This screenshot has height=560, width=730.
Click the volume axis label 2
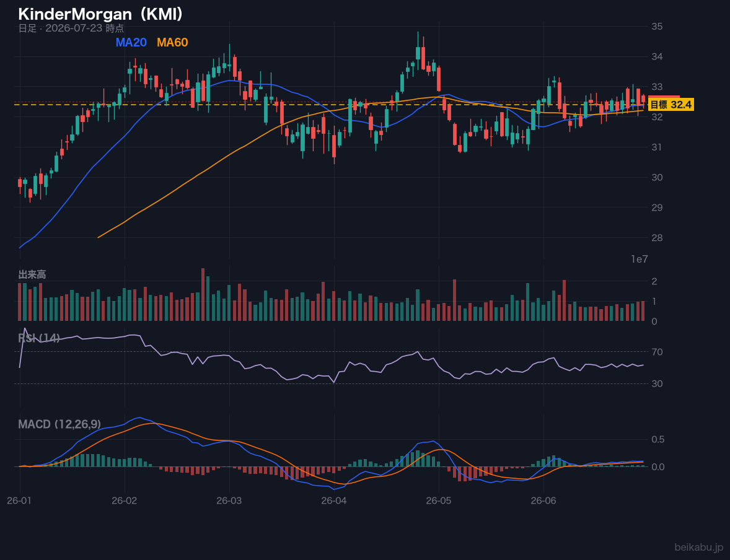[x=654, y=281]
